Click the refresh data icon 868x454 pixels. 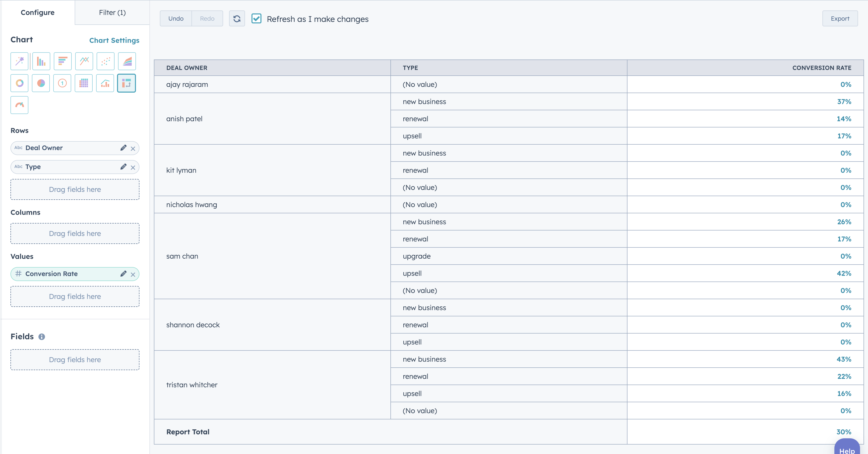(237, 18)
